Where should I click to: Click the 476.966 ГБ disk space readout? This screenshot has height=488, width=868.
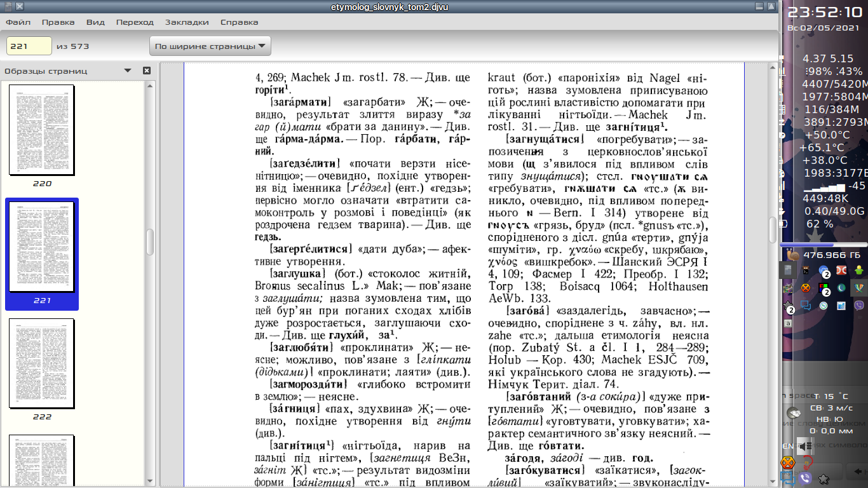point(832,255)
